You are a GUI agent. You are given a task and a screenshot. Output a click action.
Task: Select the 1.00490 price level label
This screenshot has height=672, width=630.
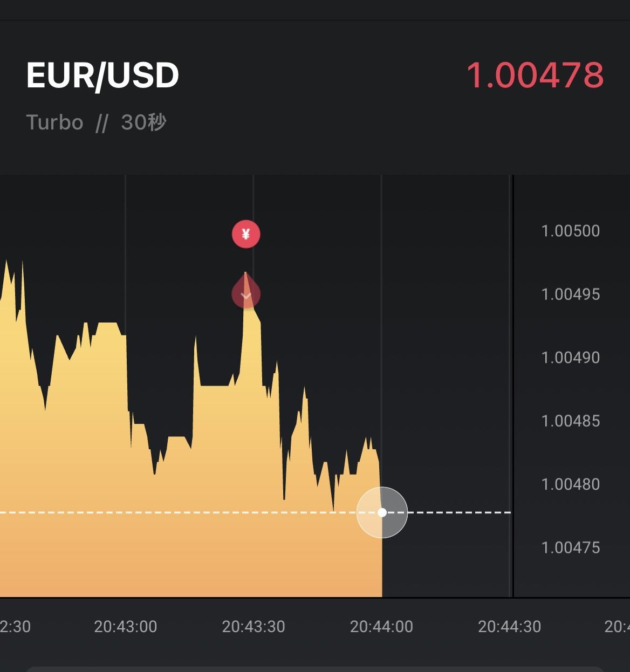570,358
